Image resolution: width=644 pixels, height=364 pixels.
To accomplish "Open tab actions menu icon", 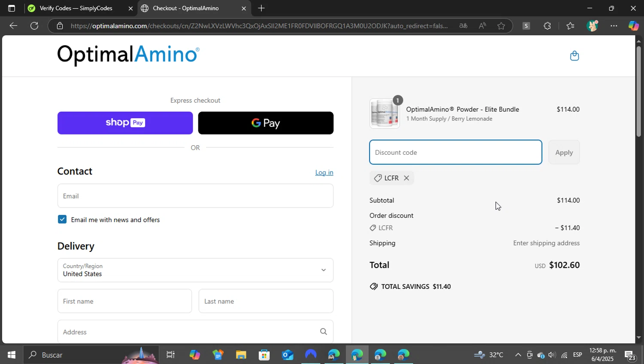I will point(12,8).
